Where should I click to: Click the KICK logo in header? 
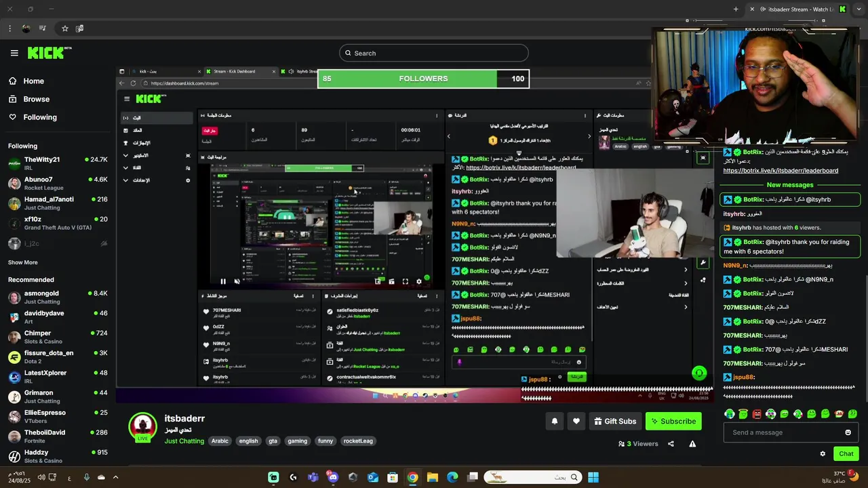50,53
